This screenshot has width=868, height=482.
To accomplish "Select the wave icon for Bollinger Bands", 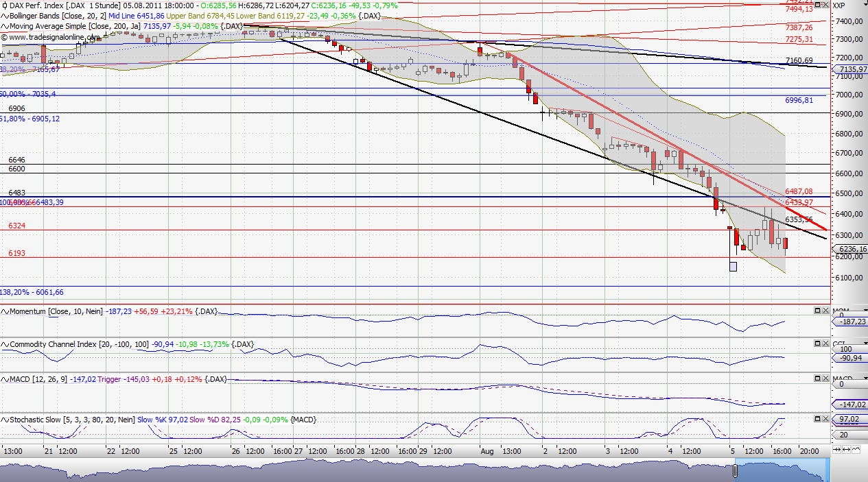I will (4, 16).
